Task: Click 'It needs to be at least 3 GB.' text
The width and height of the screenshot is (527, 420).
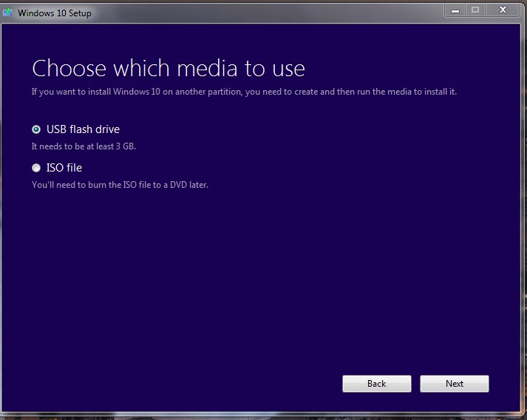Action: [x=84, y=146]
